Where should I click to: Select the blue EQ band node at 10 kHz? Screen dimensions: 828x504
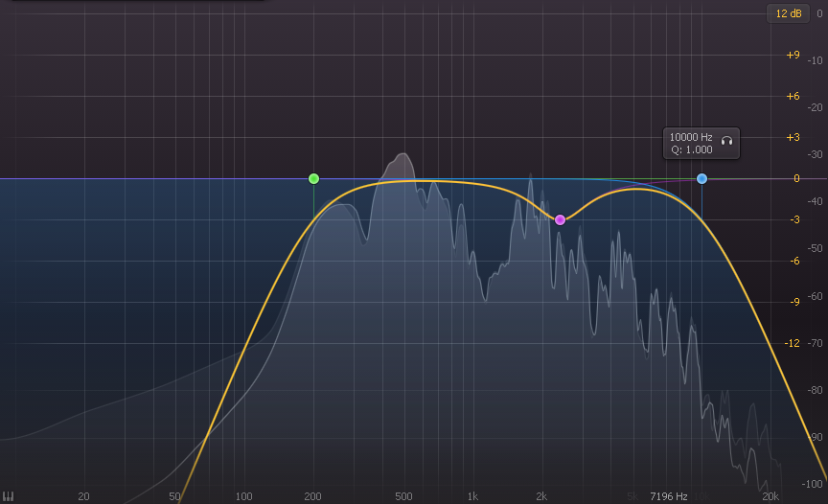tap(701, 179)
